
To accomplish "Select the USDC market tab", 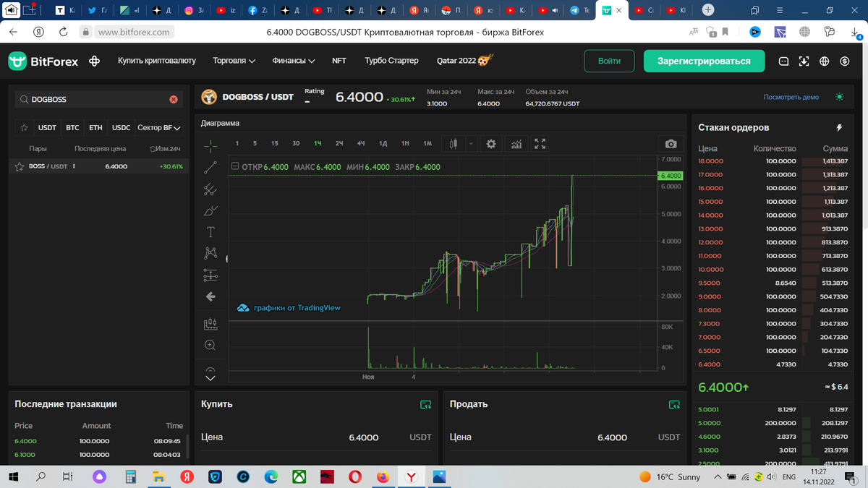I will [122, 128].
